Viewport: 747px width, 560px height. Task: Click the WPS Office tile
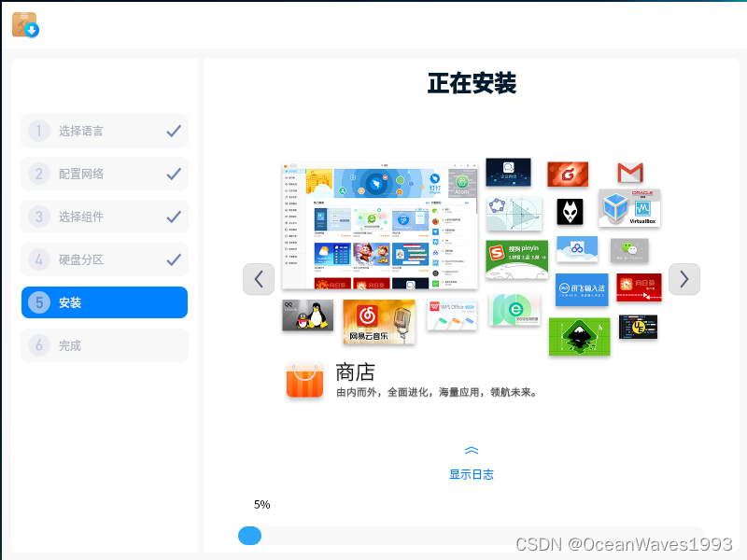[452, 315]
